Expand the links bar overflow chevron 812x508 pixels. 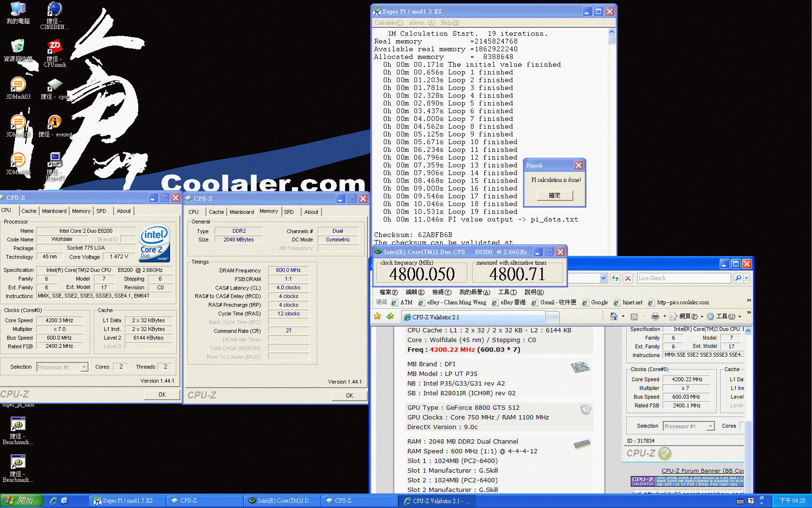[749, 300]
